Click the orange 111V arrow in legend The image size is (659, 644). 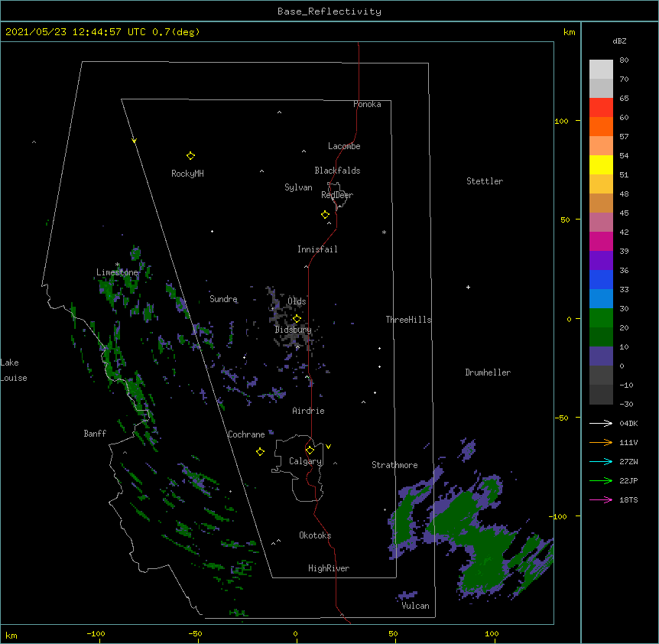click(x=601, y=442)
